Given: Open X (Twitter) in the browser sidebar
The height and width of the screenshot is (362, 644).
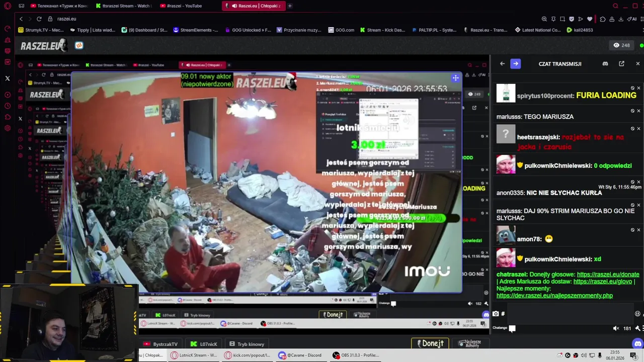Looking at the screenshot, I should 8,78.
